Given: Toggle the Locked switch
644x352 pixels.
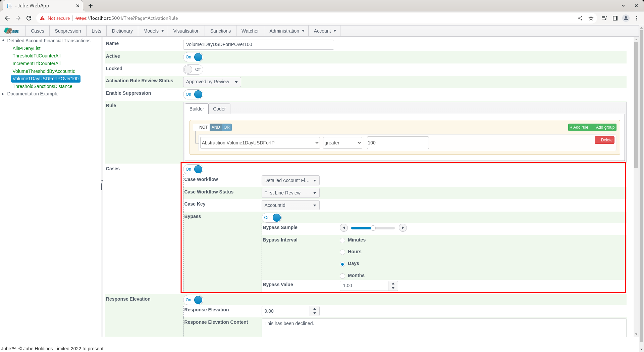Looking at the screenshot, I should [193, 70].
